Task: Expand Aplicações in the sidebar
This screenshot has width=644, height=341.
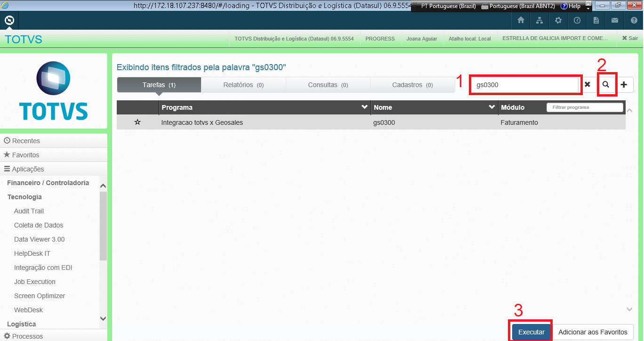Action: pos(54,169)
